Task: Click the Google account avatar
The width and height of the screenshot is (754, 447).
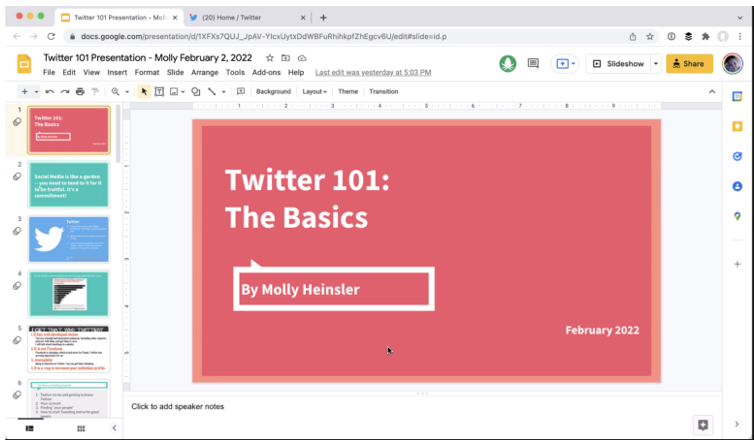Action: click(x=732, y=63)
